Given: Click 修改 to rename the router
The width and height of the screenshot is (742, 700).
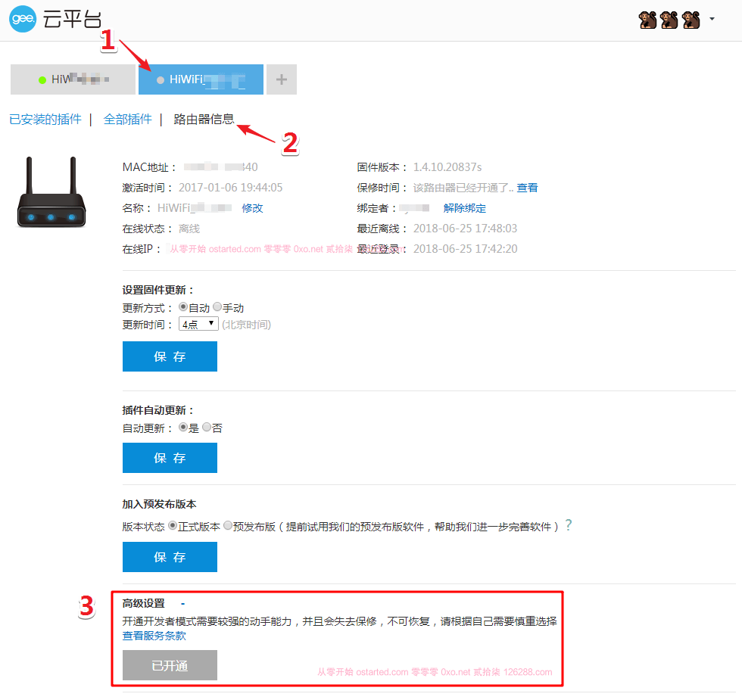Looking at the screenshot, I should coord(252,208).
